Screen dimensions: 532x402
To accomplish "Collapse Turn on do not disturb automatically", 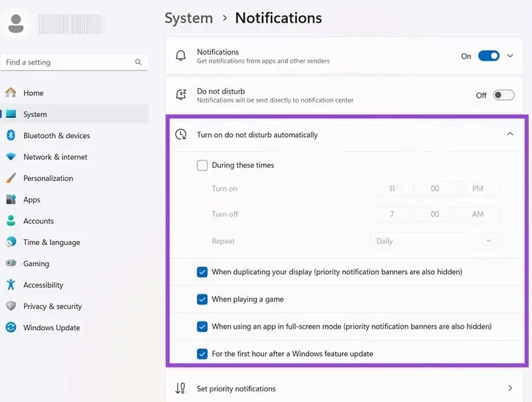I will pos(510,134).
